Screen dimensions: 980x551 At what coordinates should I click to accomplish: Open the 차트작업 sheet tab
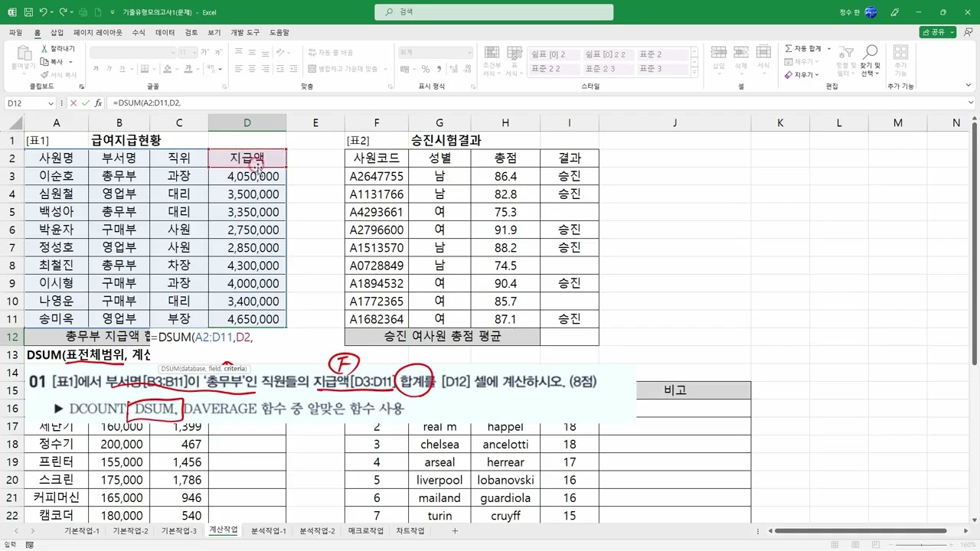[x=410, y=530]
